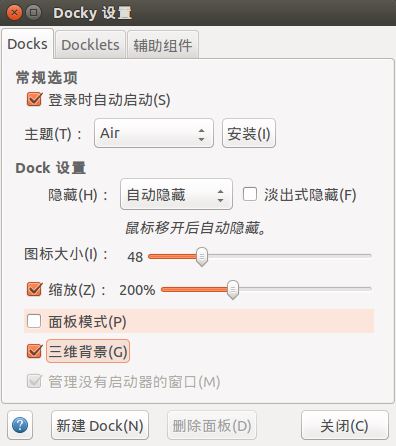Toggle 登录时自动启动(S) checkbox

(34, 99)
